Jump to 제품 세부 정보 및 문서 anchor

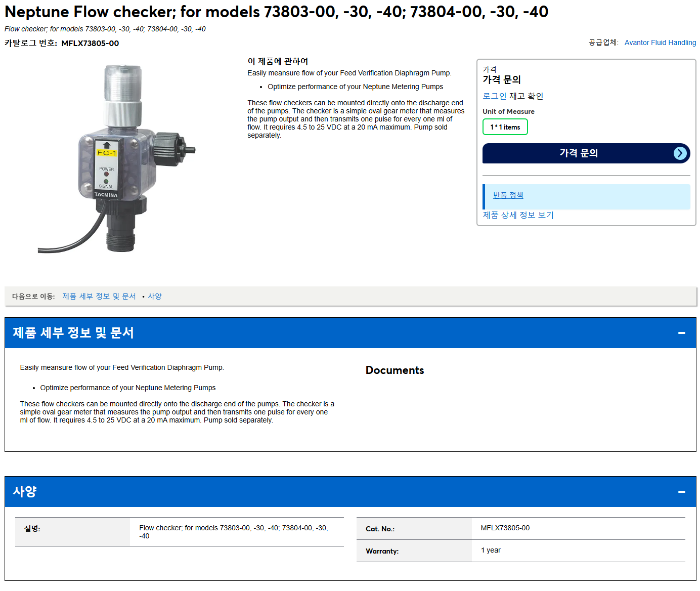tap(99, 296)
